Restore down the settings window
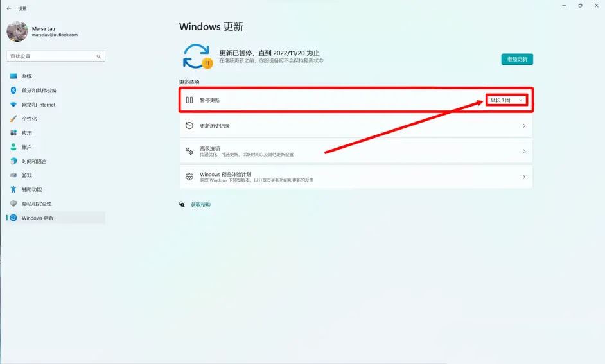Viewport: 605px width, 364px height. click(580, 6)
